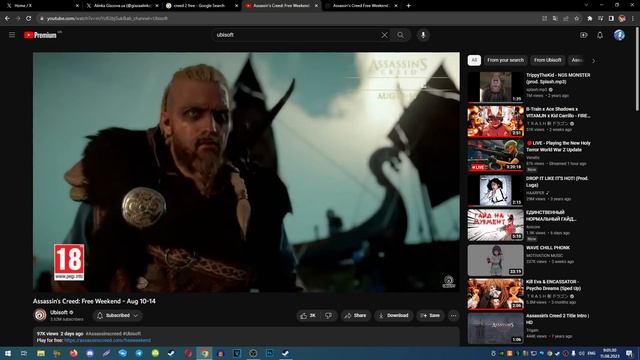Dislike the video with thumbs-down icon
The image size is (640, 360).
328,316
